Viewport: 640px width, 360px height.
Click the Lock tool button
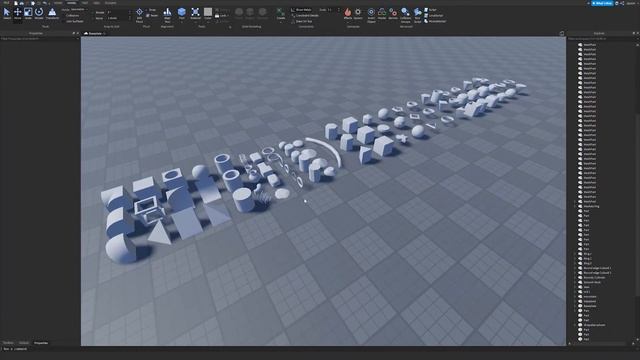(x=222, y=16)
